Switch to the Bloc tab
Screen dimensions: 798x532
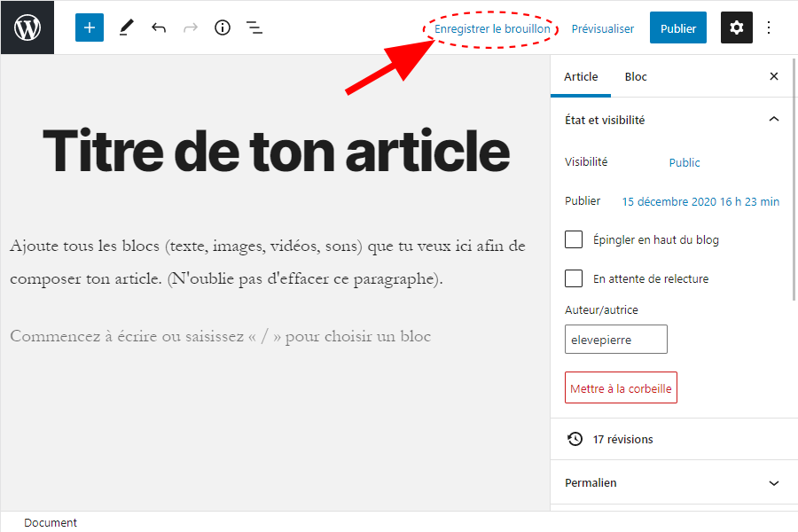pos(636,77)
